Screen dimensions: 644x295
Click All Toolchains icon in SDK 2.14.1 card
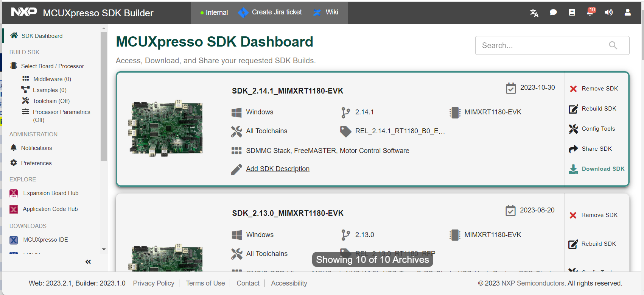tap(236, 131)
